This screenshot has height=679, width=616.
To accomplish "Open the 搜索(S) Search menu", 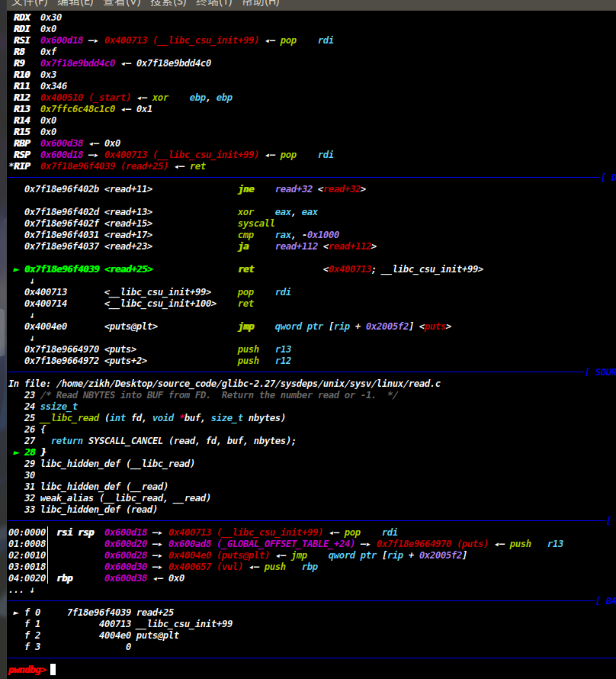I will [168, 3].
